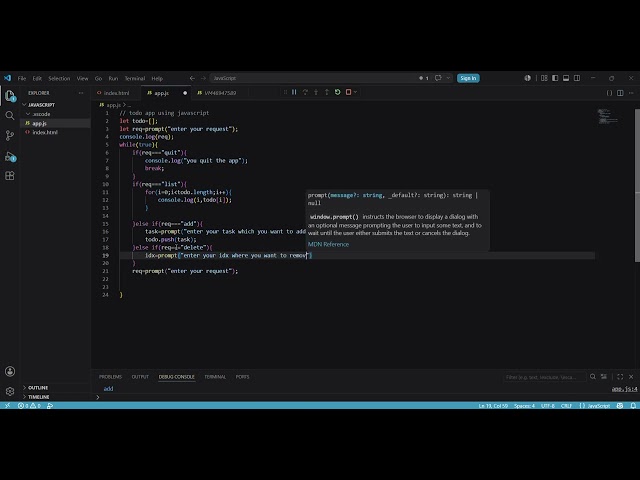Screen dimensions: 640x480
Task: Open the Source Control view
Action: [x=10, y=135]
